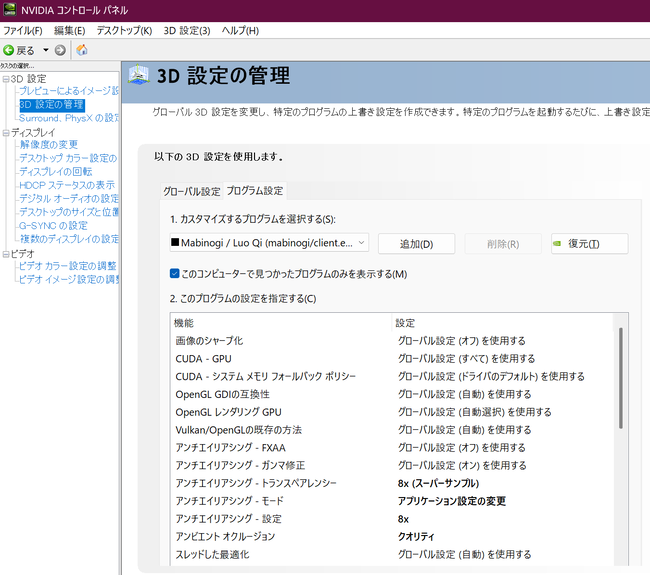650x575 pixels.
Task: Click the 追加(D) button
Action: click(416, 244)
